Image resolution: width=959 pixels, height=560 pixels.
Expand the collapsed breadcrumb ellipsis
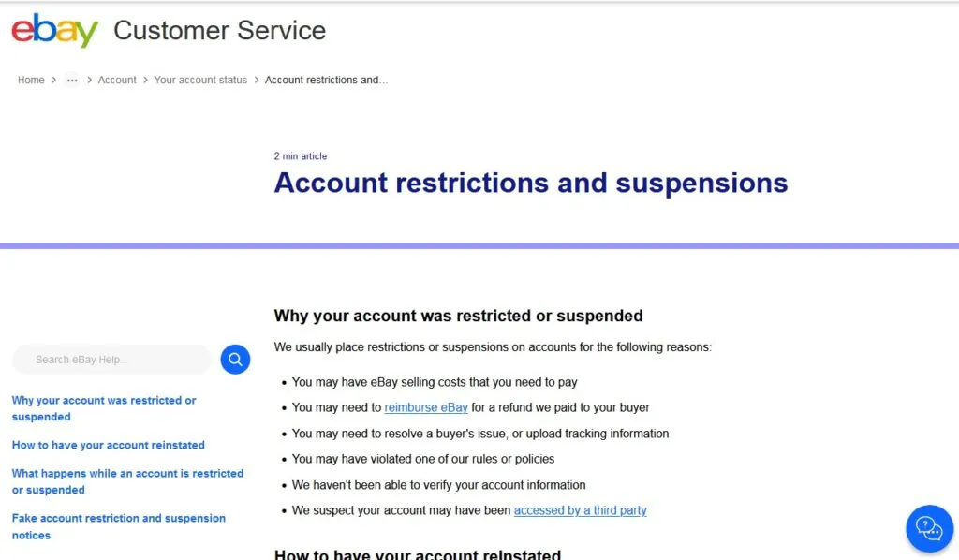pyautogui.click(x=72, y=81)
